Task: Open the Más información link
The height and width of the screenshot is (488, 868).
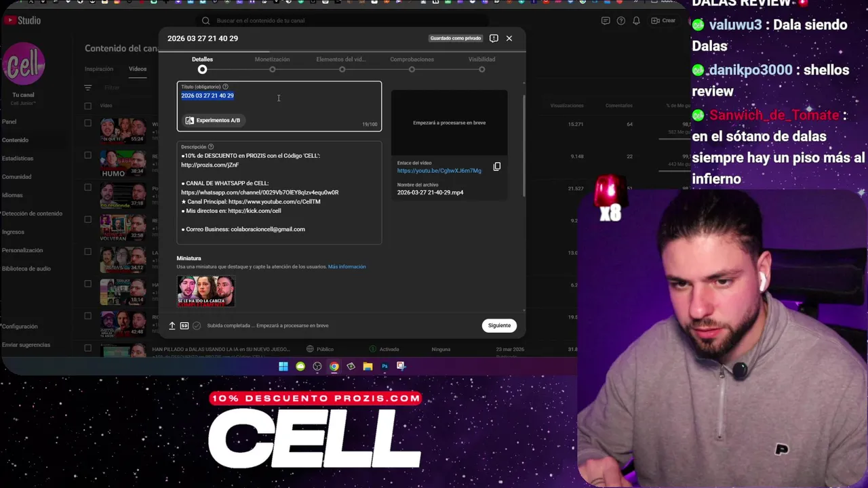Action: (x=347, y=267)
